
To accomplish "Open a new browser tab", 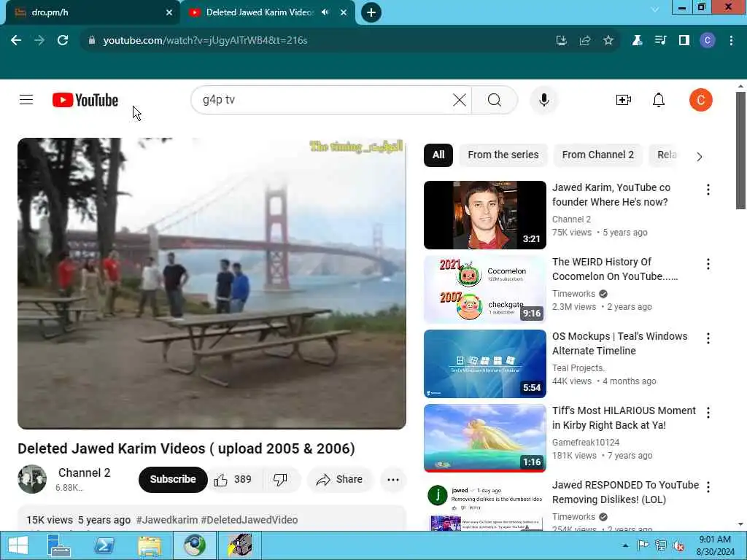I will tap(371, 12).
